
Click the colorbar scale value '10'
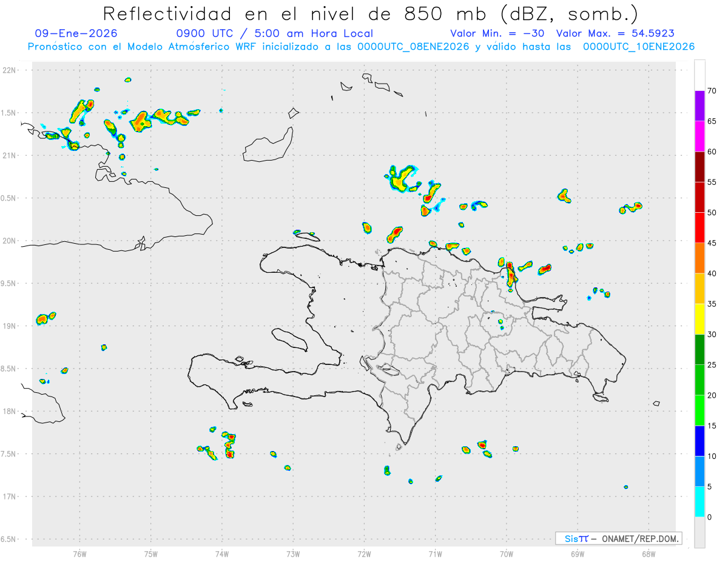click(712, 456)
